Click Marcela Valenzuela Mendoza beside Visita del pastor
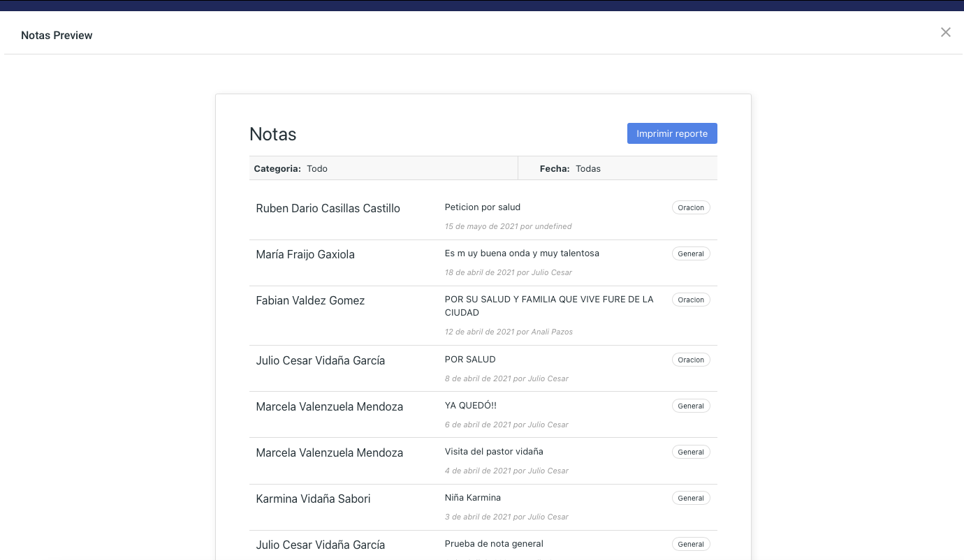 click(x=330, y=452)
